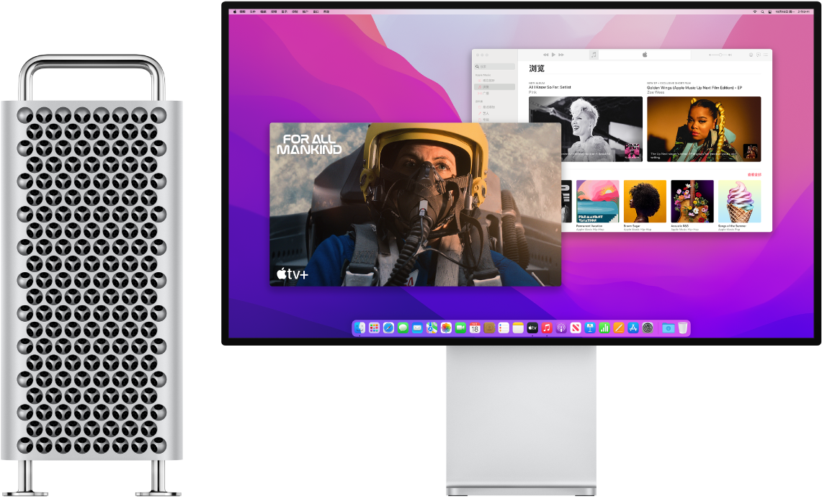Open Calendar showing 18 in the Dock
Screen dimensions: 822x504
[x=475, y=328]
